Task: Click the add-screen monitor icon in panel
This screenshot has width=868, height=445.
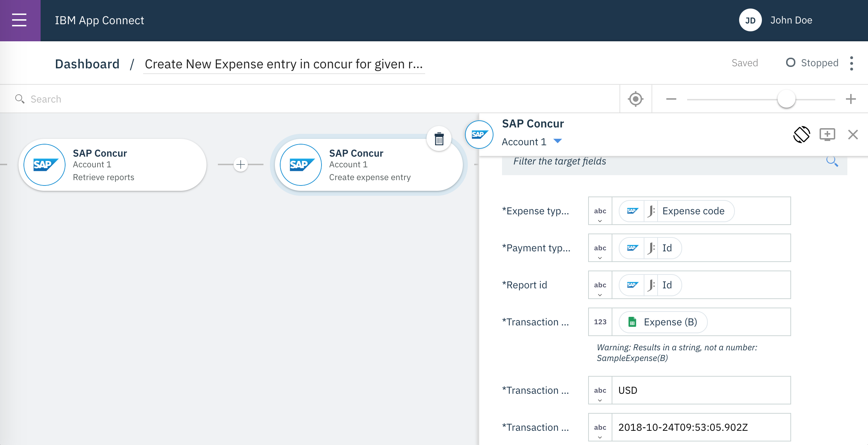Action: [x=827, y=135]
